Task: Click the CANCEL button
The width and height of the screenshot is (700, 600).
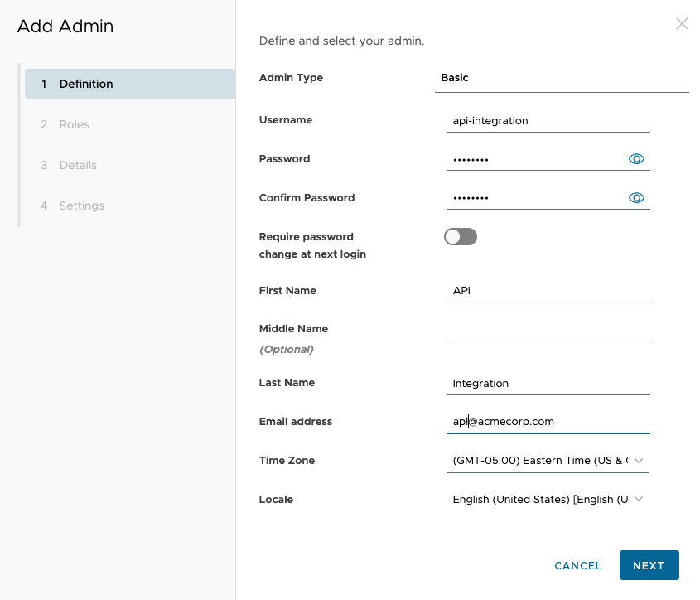Action: [577, 566]
